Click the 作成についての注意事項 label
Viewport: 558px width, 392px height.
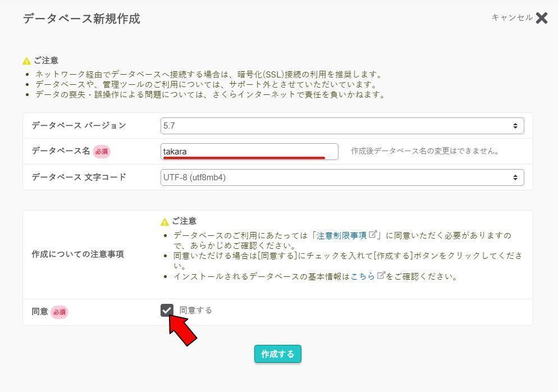pyautogui.click(x=77, y=254)
